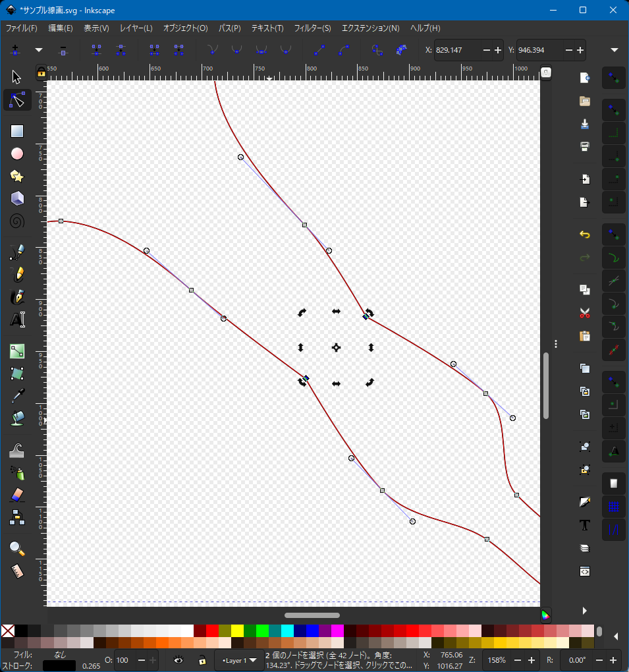Select the Calligraphy tool
Viewport: 629px width, 672px height.
click(17, 297)
